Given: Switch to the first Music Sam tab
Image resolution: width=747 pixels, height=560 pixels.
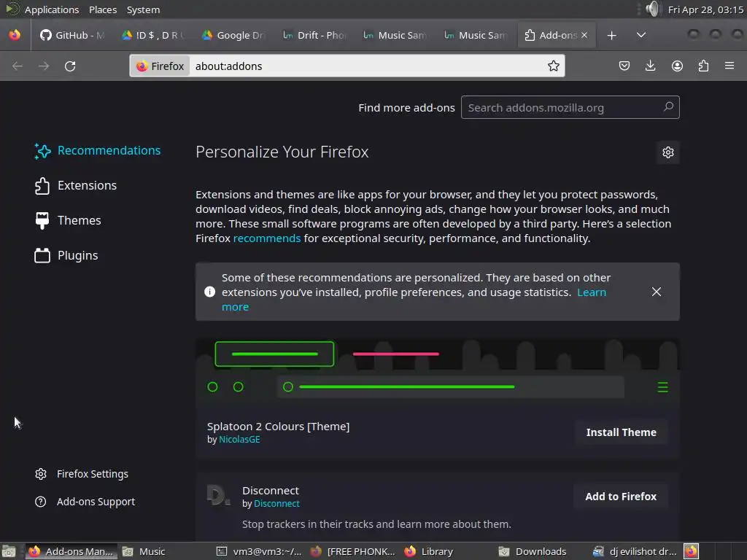Looking at the screenshot, I should [395, 35].
